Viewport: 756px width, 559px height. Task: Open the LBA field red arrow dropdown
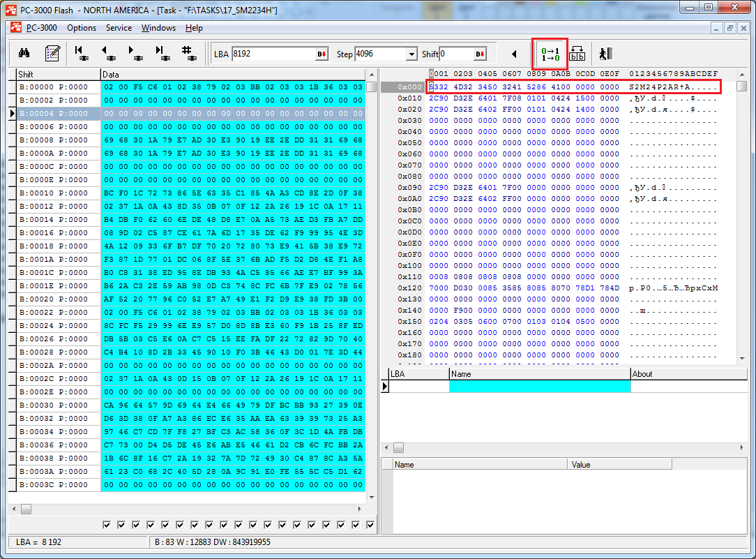tap(322, 54)
